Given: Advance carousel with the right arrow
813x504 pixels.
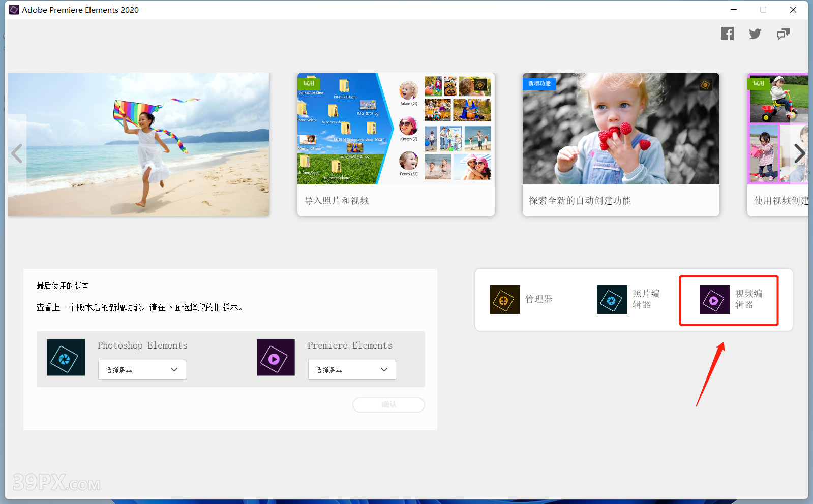Looking at the screenshot, I should coord(799,153).
